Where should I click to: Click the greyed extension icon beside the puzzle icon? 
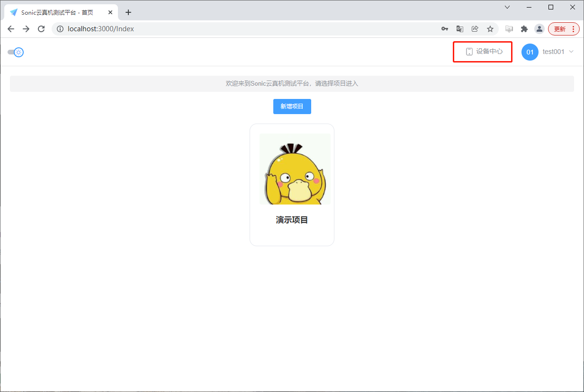(509, 29)
